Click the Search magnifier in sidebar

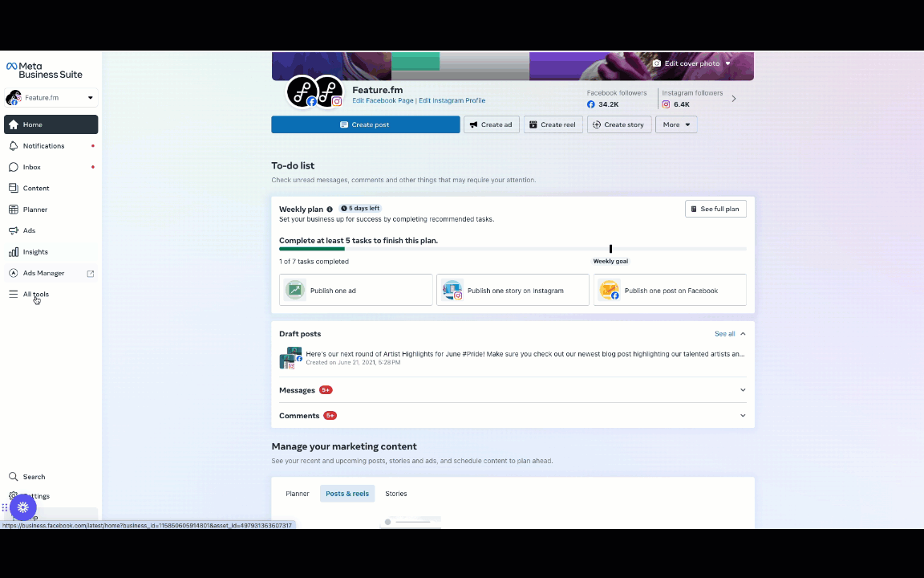14,477
